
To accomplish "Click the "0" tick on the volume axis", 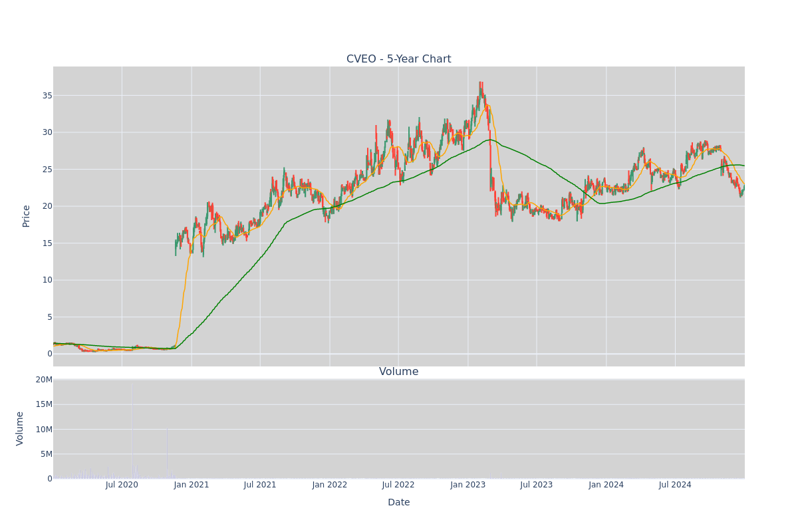I will pyautogui.click(x=50, y=479).
